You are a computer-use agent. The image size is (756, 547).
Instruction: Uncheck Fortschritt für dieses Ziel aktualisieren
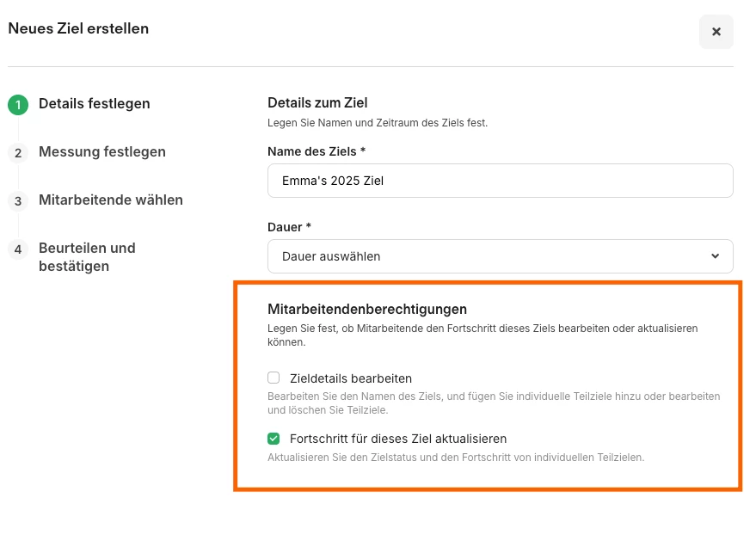coord(274,439)
